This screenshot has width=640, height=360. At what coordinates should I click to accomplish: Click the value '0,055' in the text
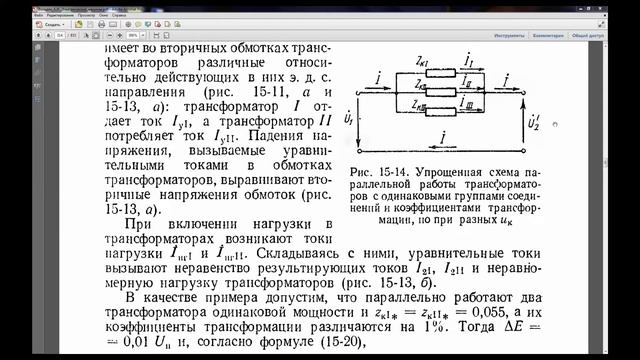pyautogui.click(x=488, y=312)
